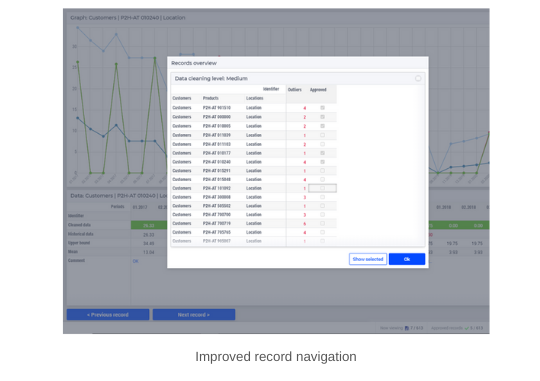Click the Show selected button

tap(368, 259)
